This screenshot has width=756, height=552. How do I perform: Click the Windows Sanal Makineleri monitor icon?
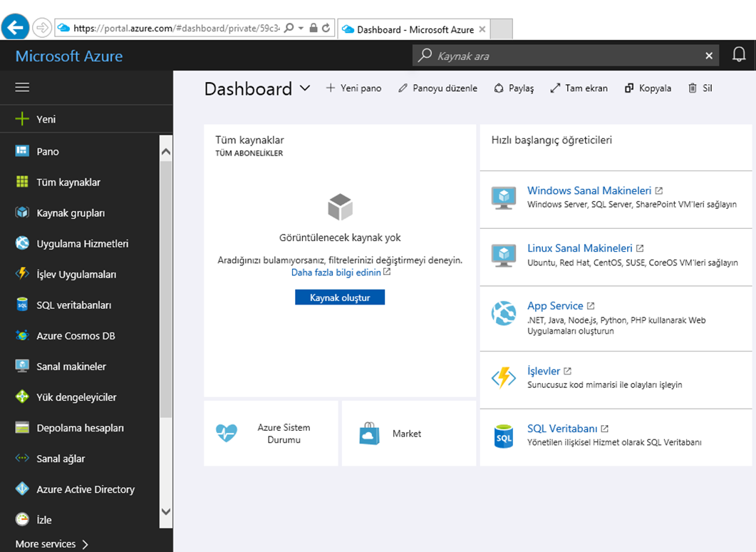point(503,198)
